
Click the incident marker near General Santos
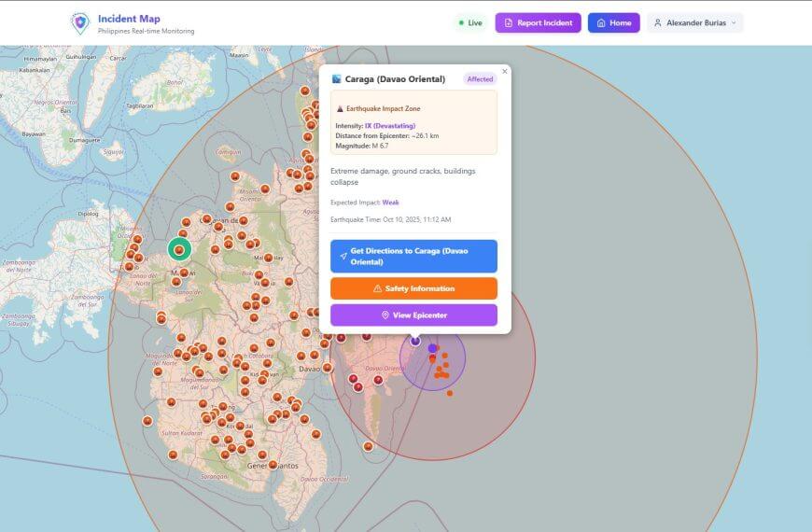tap(273, 464)
